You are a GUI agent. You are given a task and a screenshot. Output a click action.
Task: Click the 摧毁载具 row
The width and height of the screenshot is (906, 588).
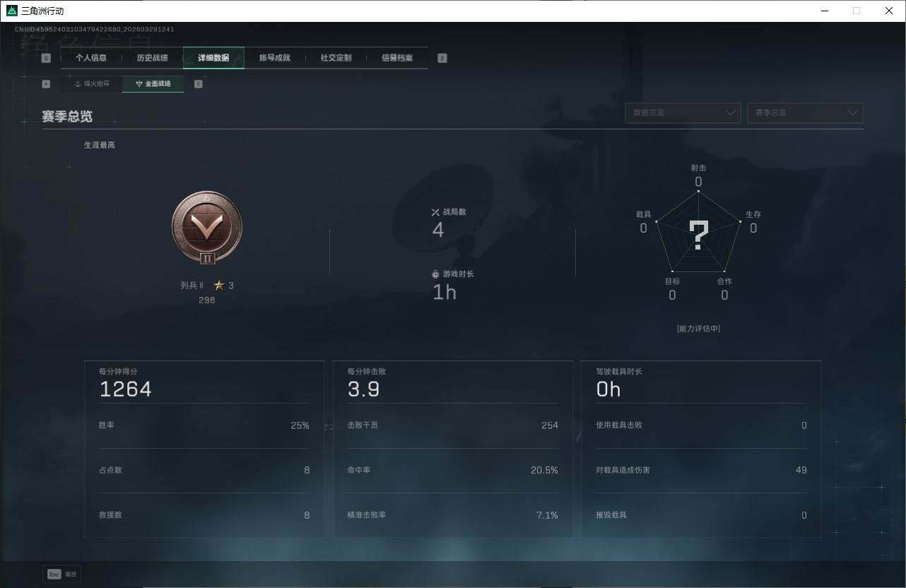tap(702, 515)
